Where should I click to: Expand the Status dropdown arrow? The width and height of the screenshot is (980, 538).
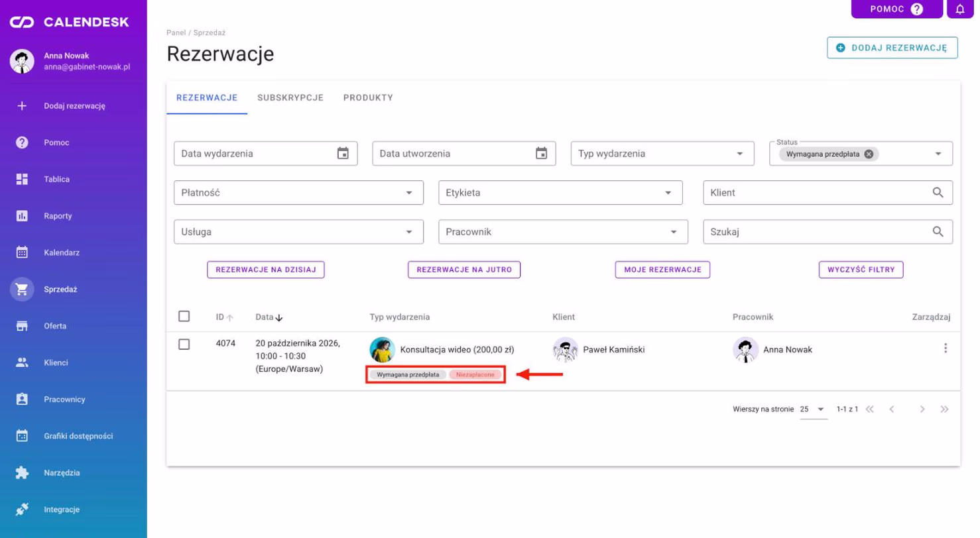point(938,154)
